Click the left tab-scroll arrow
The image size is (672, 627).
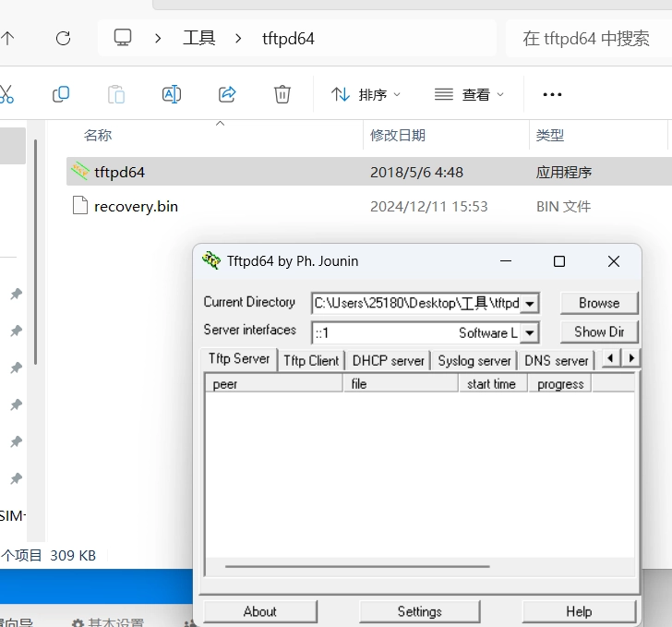click(611, 358)
